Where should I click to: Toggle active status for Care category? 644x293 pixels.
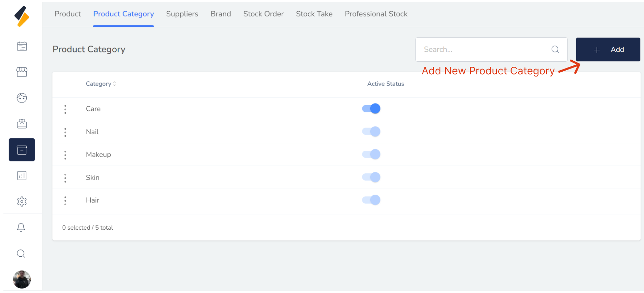point(371,109)
